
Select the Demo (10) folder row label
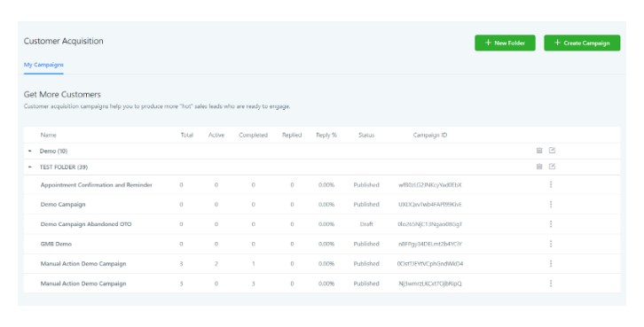coord(53,151)
